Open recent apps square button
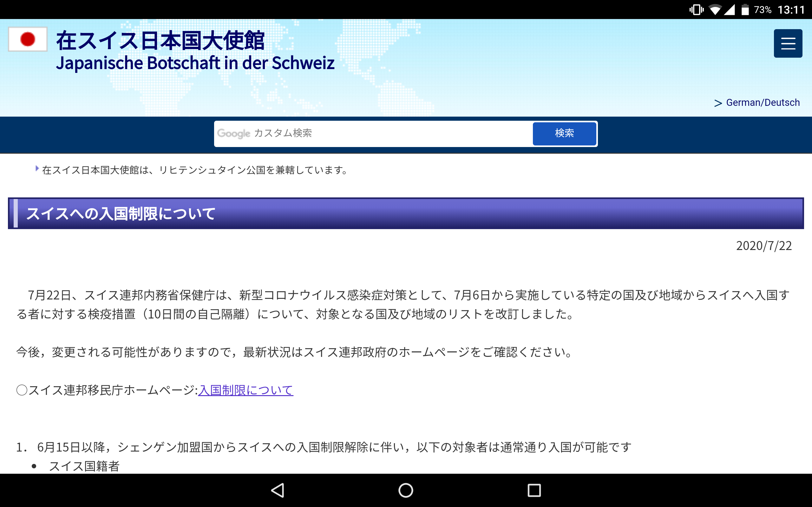The height and width of the screenshot is (507, 812). tap(534, 490)
